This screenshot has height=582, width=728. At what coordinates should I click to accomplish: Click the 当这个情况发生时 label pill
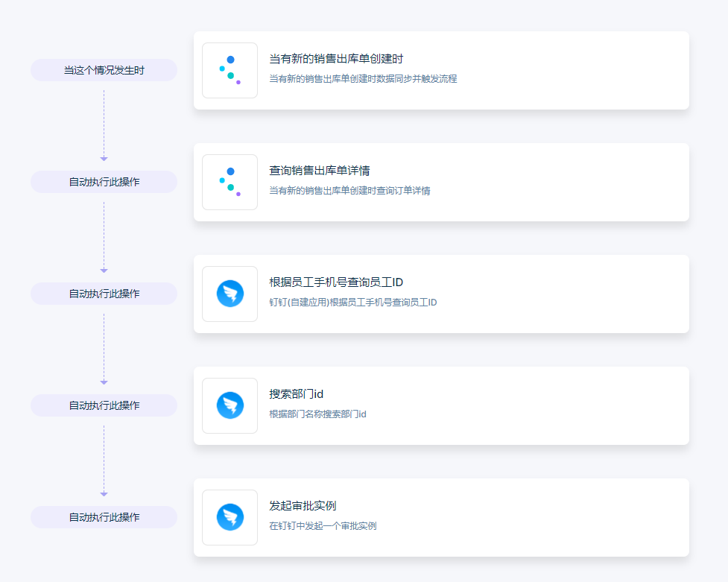pos(104,69)
